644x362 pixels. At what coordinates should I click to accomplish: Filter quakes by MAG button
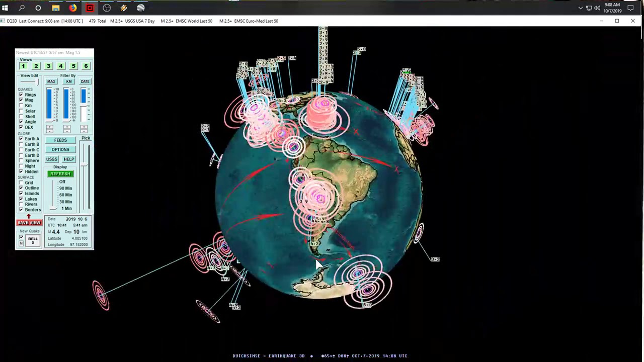click(x=51, y=81)
